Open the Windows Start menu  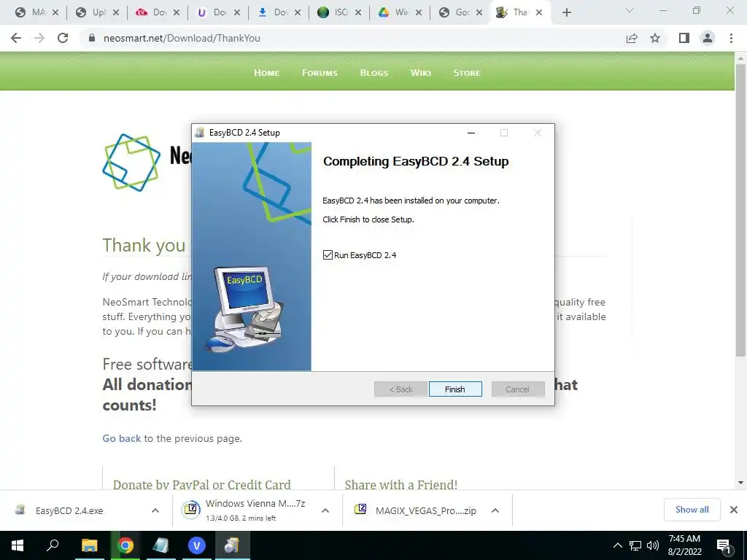[18, 545]
